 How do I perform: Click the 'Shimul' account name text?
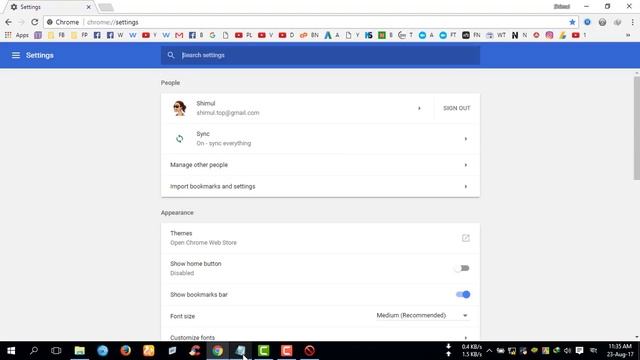coord(206,104)
